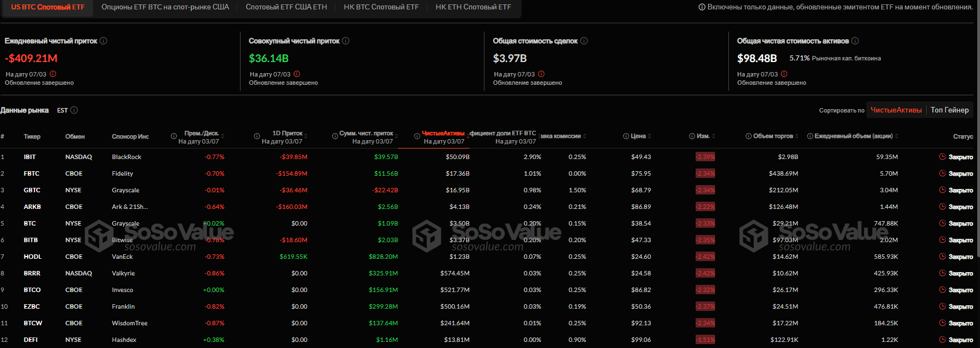Open the FBTC ticker row
This screenshot has height=348, width=980.
pyautogui.click(x=487, y=173)
